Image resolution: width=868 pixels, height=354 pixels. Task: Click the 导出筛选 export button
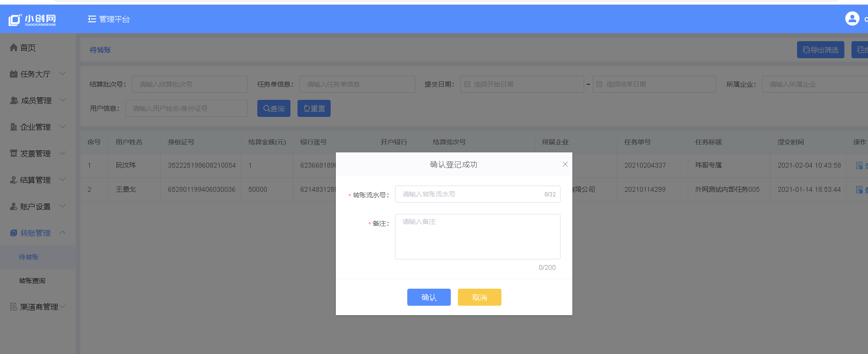click(x=820, y=50)
